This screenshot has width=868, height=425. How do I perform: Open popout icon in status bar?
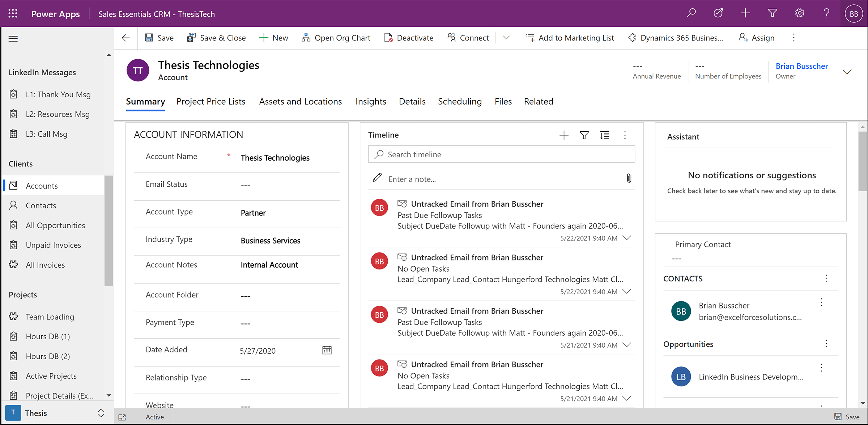[x=122, y=417]
